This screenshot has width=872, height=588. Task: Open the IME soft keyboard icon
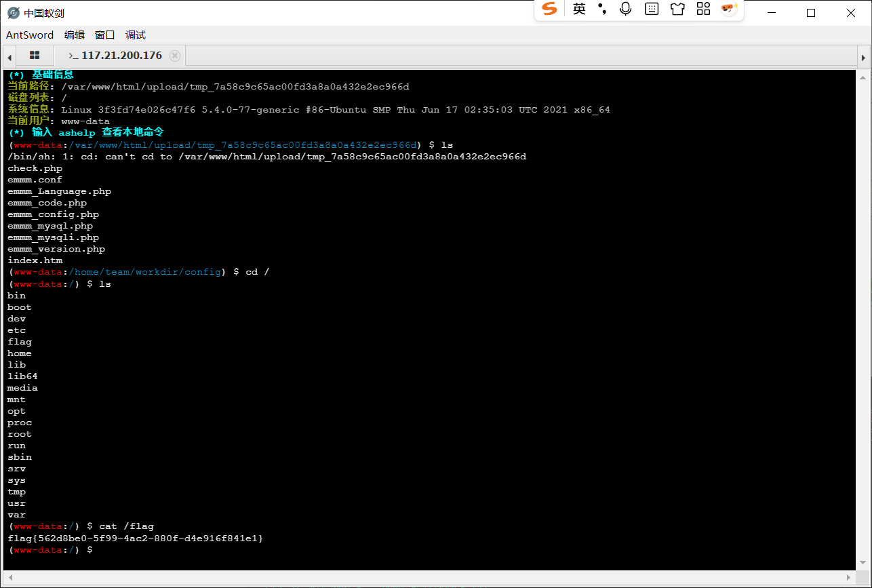tap(651, 9)
